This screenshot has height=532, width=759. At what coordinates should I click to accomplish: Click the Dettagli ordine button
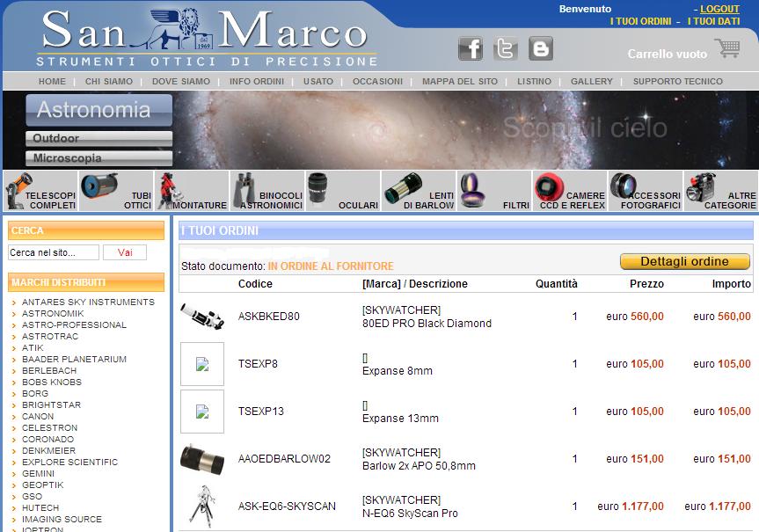(685, 261)
